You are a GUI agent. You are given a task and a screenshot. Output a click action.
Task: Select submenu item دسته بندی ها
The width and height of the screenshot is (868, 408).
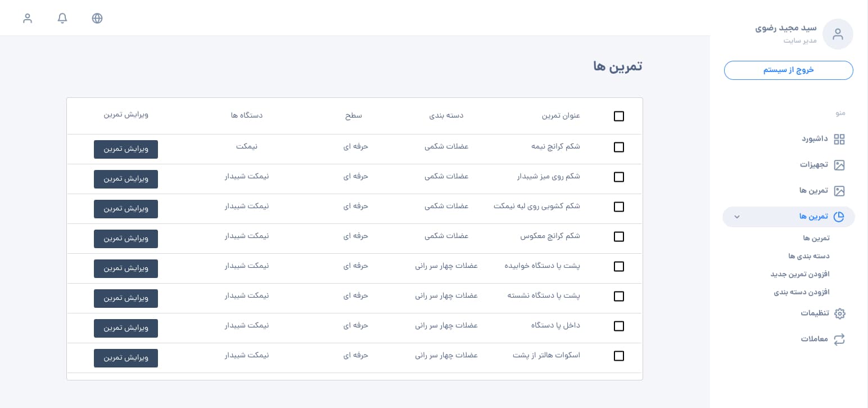click(809, 256)
